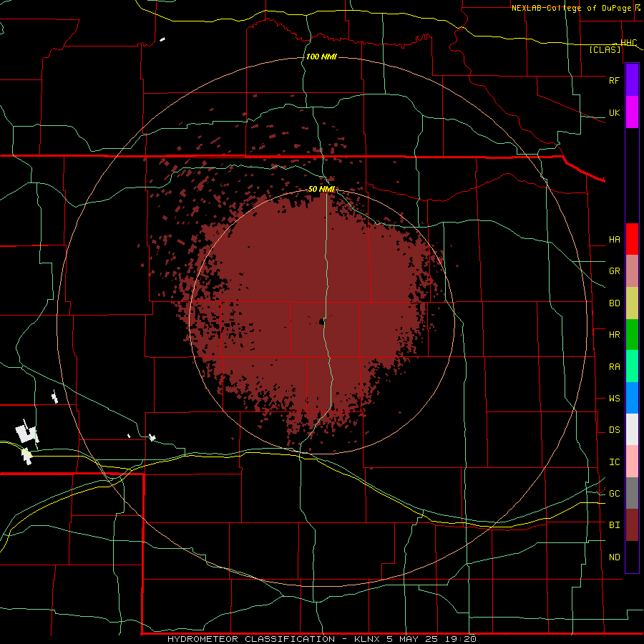Click the GR legend label
The width and height of the screenshot is (644, 644).
(614, 271)
